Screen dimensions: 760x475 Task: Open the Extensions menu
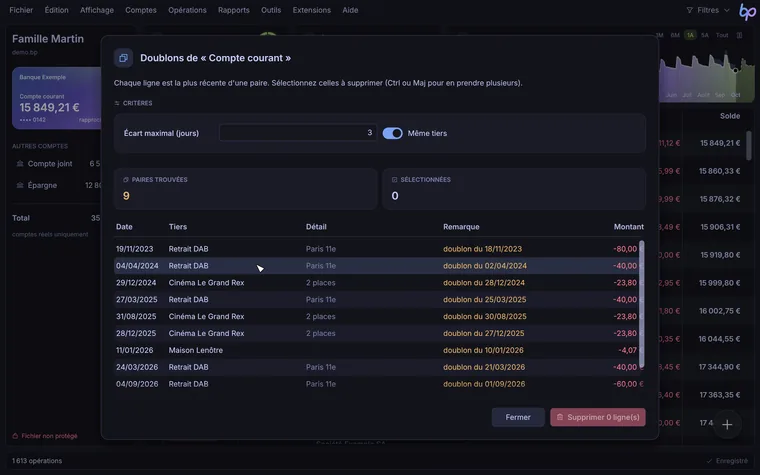312,10
